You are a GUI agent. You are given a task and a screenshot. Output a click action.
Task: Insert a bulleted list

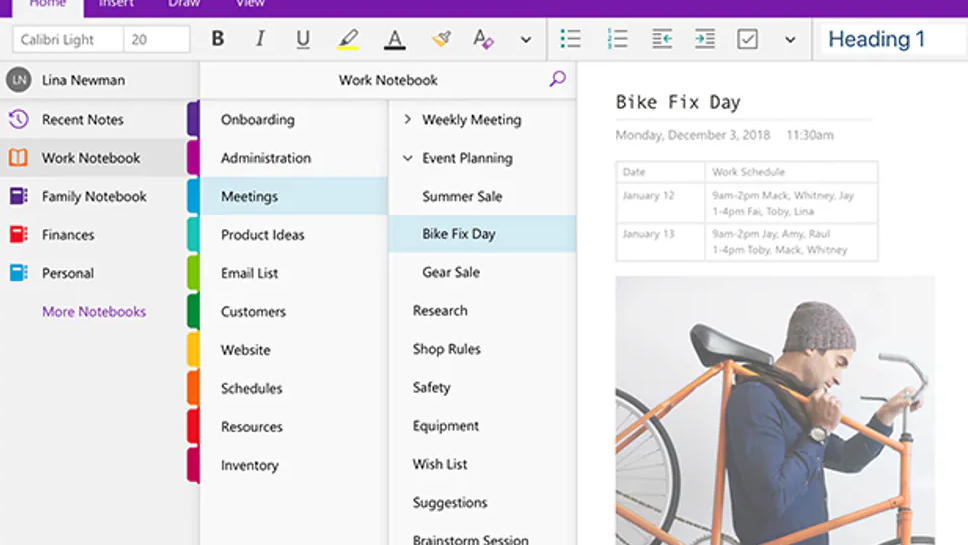570,39
